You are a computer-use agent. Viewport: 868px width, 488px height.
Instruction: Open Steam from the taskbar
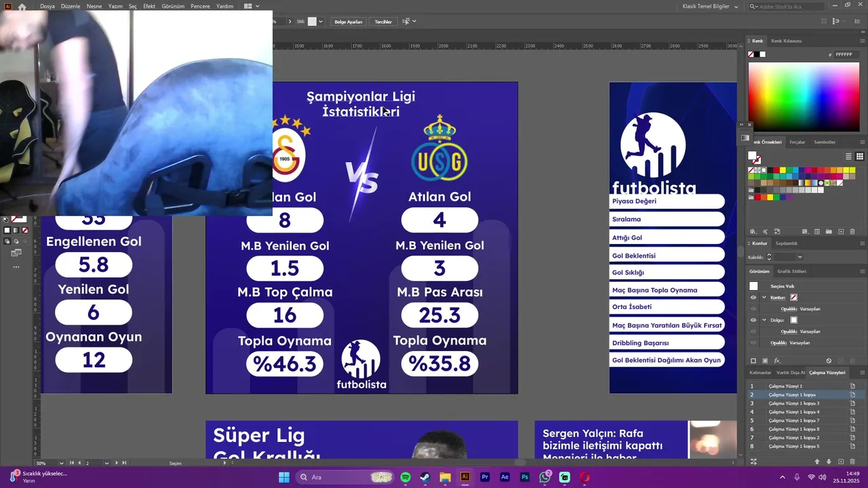click(425, 477)
